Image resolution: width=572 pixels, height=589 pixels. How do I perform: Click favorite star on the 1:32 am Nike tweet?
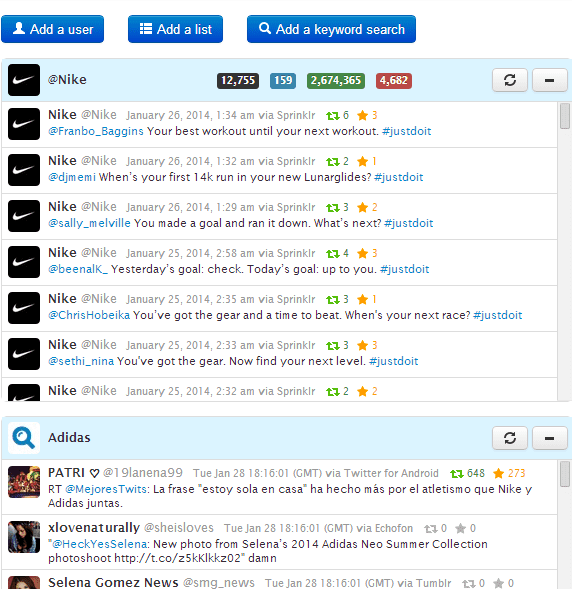pyautogui.click(x=362, y=162)
